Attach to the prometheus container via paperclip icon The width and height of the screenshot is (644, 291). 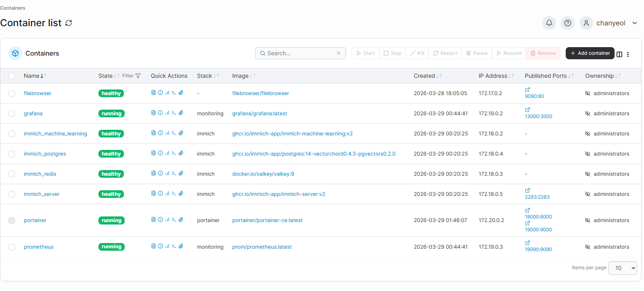181,246
